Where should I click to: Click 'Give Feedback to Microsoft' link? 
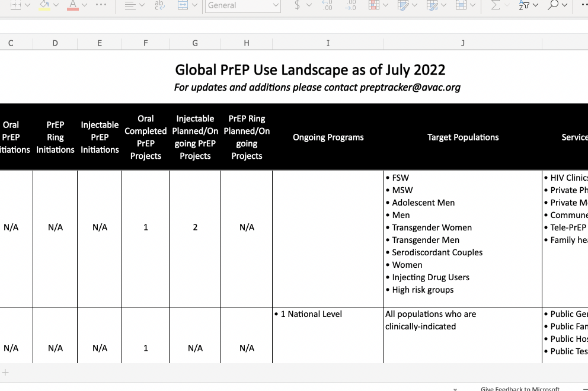pos(520,389)
